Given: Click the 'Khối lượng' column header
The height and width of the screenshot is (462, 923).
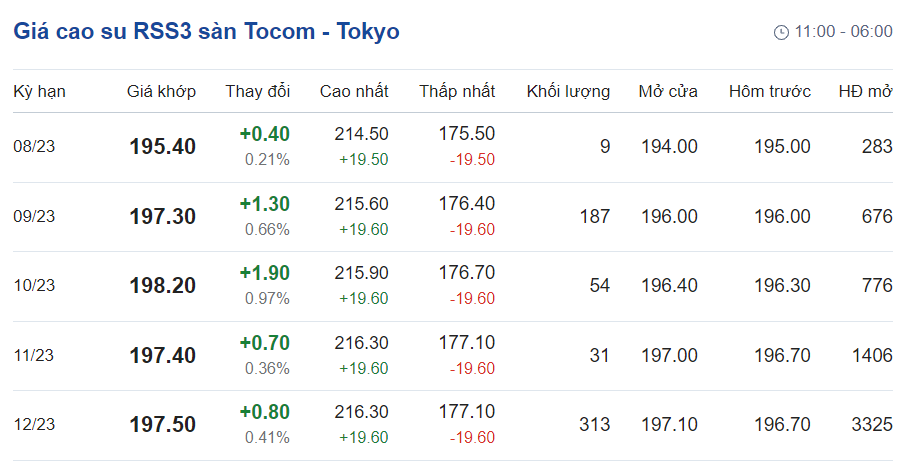Looking at the screenshot, I should tap(568, 92).
